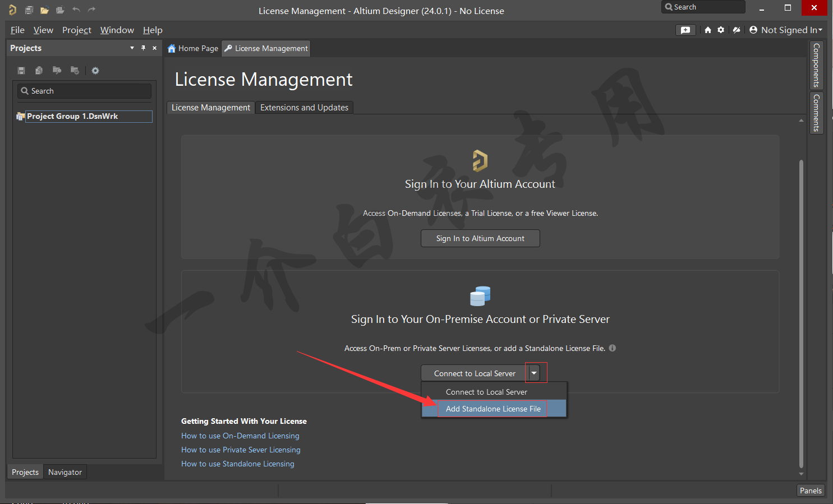Click the add comment speech bubble icon
The width and height of the screenshot is (833, 504).
tap(685, 30)
